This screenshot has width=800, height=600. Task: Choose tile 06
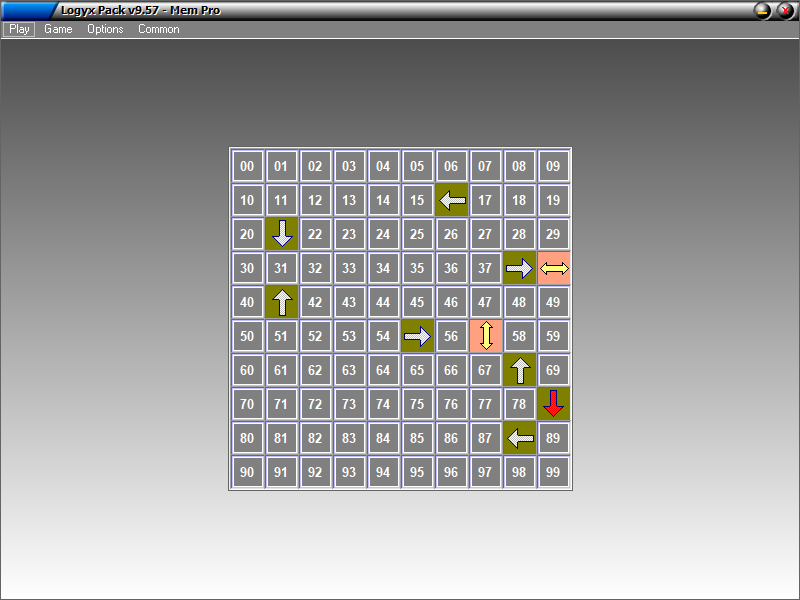(452, 166)
